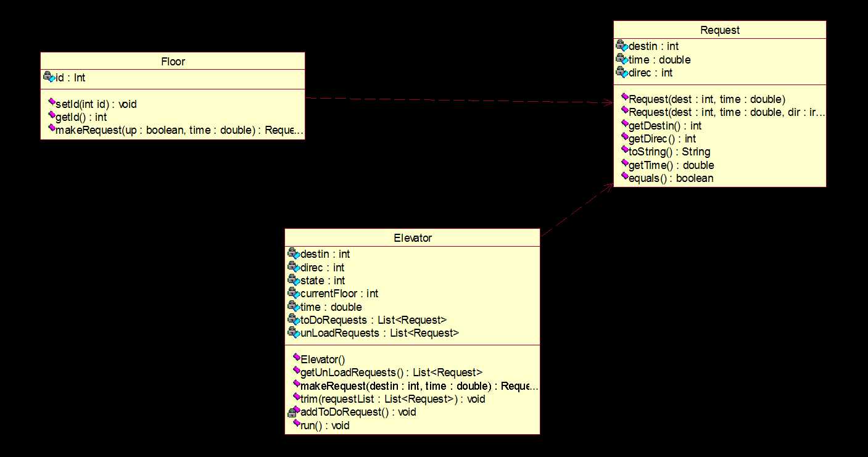Click private icon beside currentFloor : int

293,293
